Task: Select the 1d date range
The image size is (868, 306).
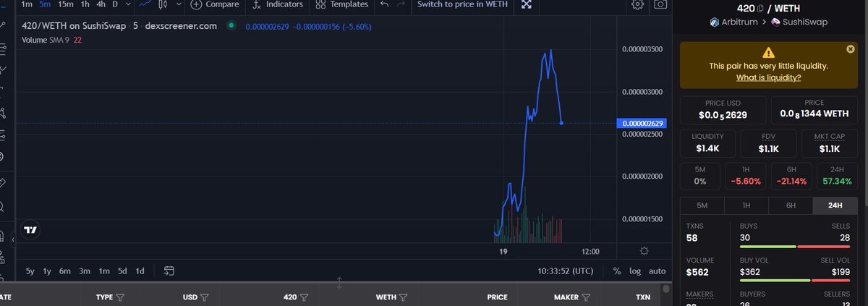Action: [x=140, y=271]
